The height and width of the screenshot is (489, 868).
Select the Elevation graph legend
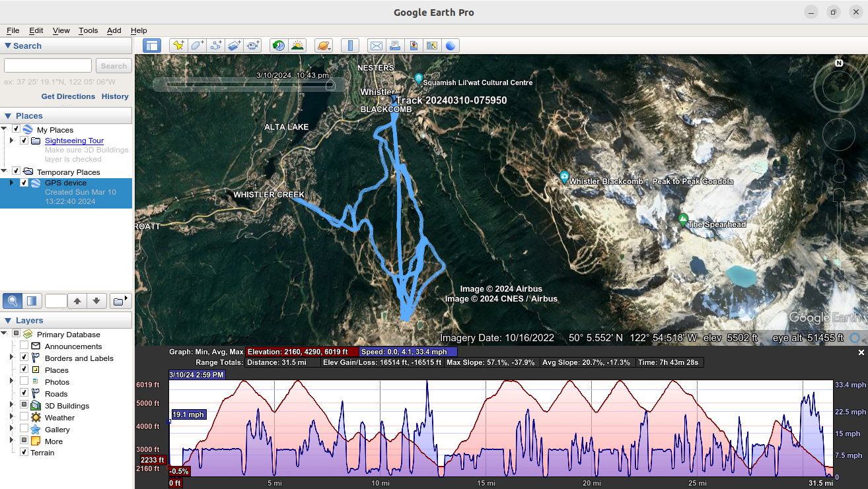coord(302,352)
